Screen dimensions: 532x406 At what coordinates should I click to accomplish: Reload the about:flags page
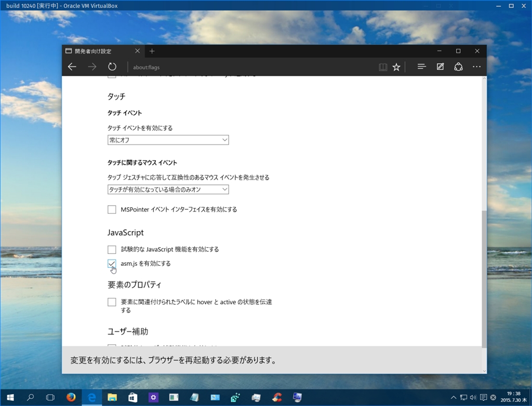(x=112, y=67)
